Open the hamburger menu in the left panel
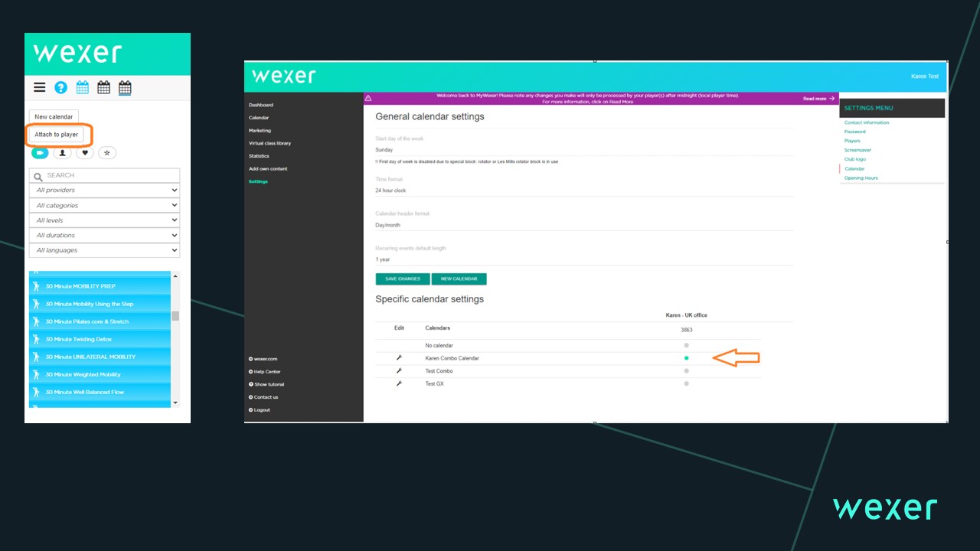Screen dimensions: 980x551 tap(39, 87)
